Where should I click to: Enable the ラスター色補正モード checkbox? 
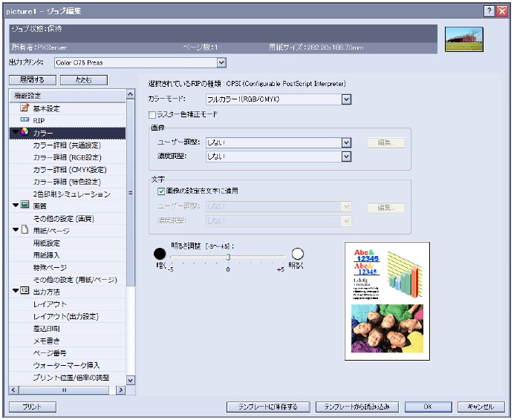[x=153, y=115]
